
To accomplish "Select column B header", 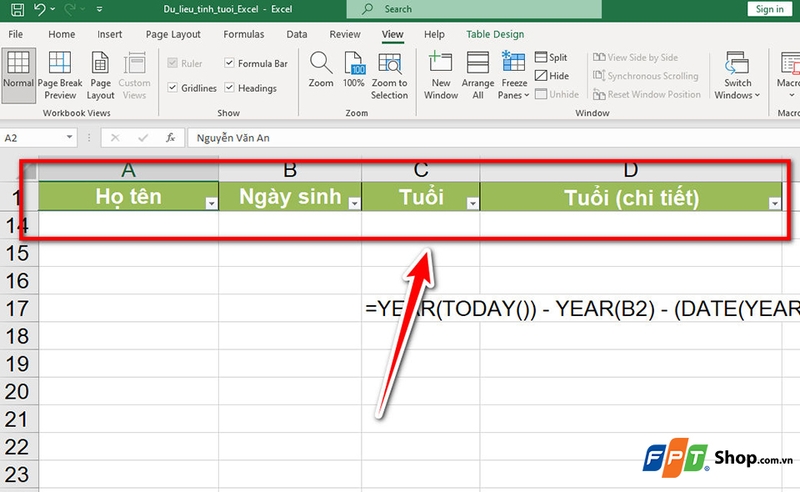I will point(290,169).
